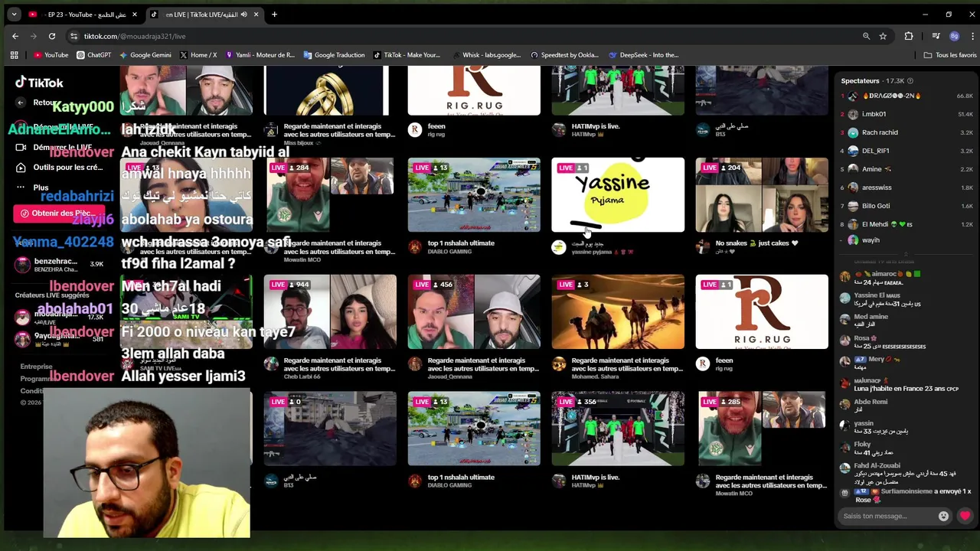Switch to the YouTube EP 23 browser tab
The height and width of the screenshot is (551, 980).
coord(83,15)
